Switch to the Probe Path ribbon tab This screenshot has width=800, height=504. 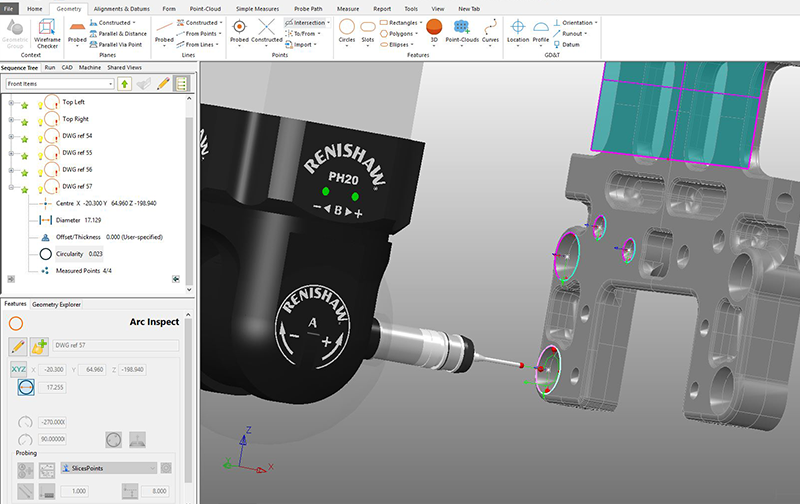pos(308,9)
